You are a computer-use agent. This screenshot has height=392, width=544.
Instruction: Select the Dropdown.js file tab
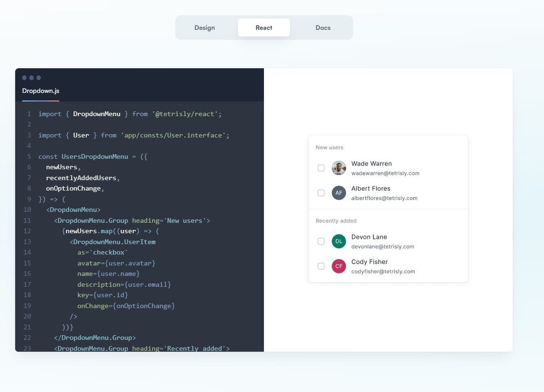tap(39, 91)
